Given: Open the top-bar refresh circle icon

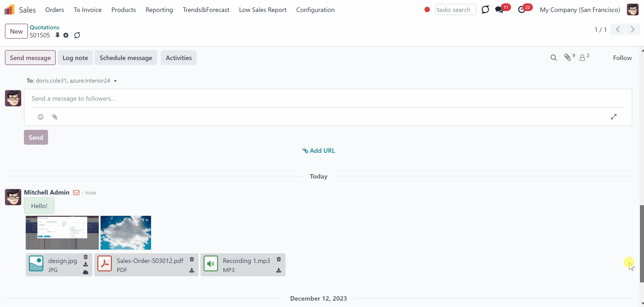Looking at the screenshot, I should click(485, 10).
